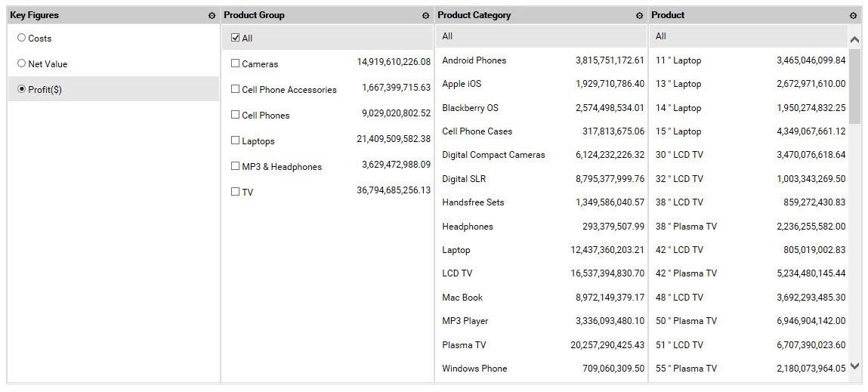
Task: Select All in the Product Category list
Action: [447, 36]
